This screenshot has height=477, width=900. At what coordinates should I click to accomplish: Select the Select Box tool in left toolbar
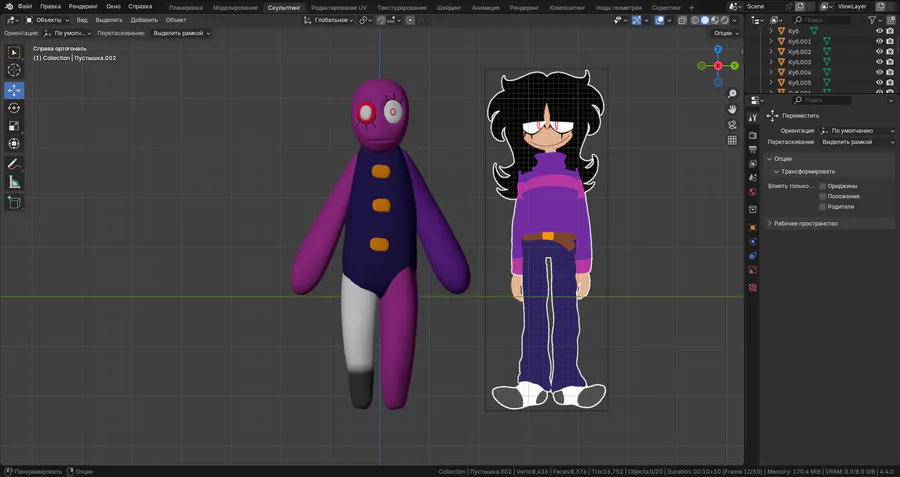click(x=14, y=53)
